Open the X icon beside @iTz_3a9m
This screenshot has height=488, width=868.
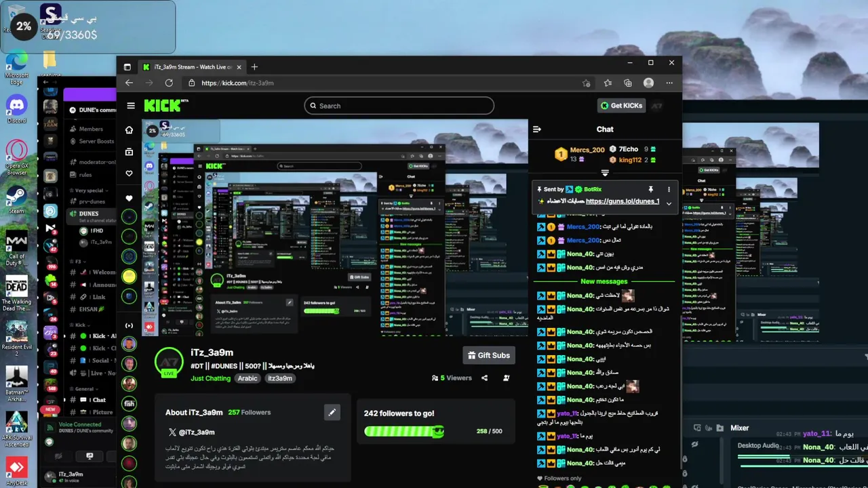click(172, 432)
